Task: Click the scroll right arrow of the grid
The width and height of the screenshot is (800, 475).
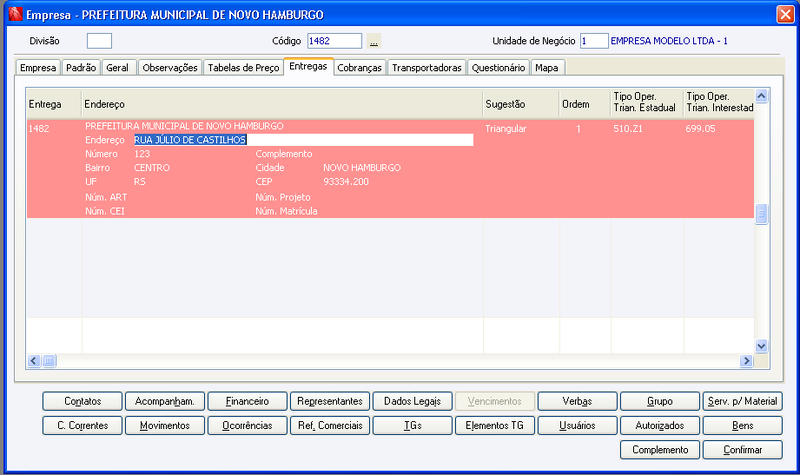Action: click(746, 361)
